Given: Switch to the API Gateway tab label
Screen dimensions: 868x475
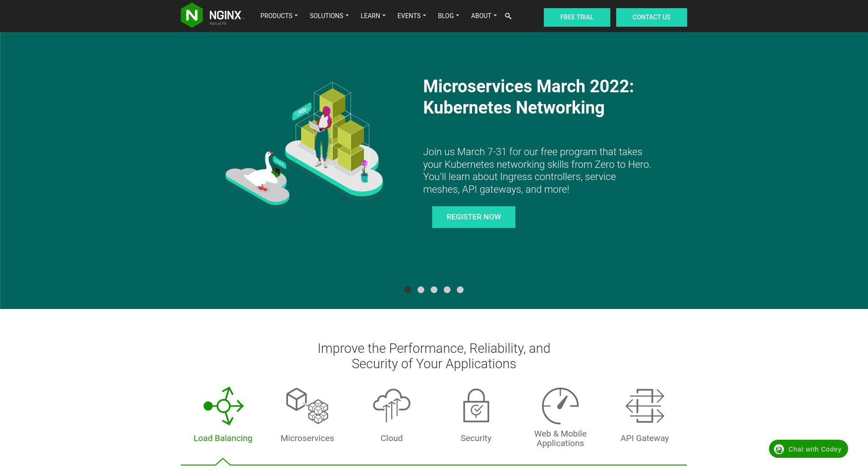Looking at the screenshot, I should [x=645, y=438].
